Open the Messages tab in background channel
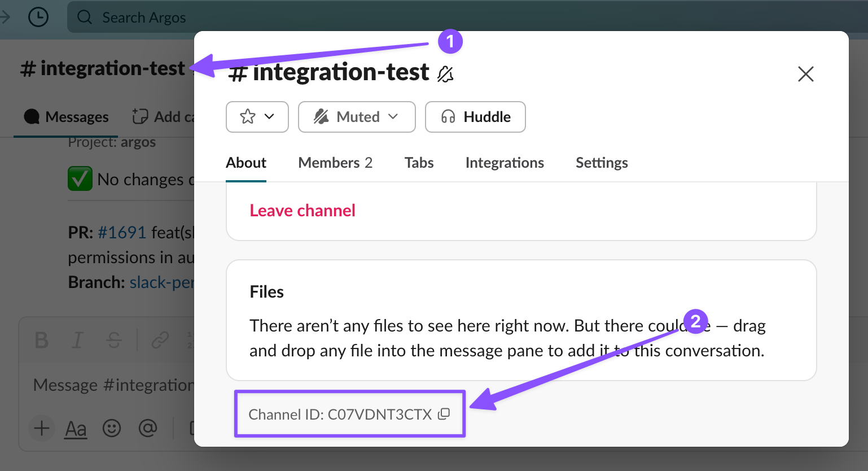Image resolution: width=868 pixels, height=471 pixels. point(66,117)
